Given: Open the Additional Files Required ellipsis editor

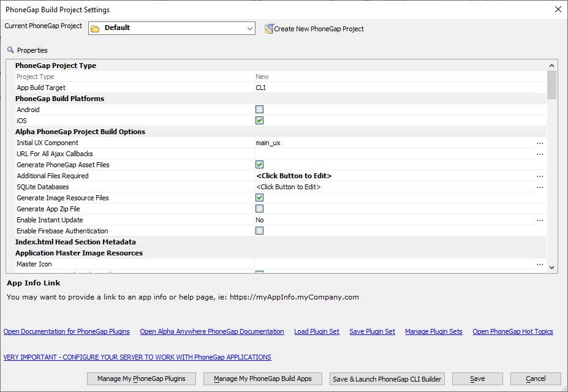Looking at the screenshot, I should pos(540,176).
